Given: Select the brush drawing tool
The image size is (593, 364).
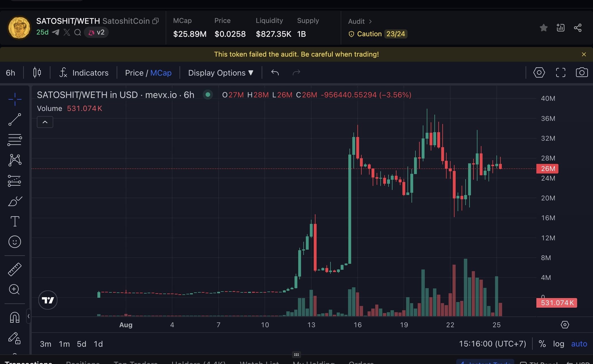Looking at the screenshot, I should (15, 201).
